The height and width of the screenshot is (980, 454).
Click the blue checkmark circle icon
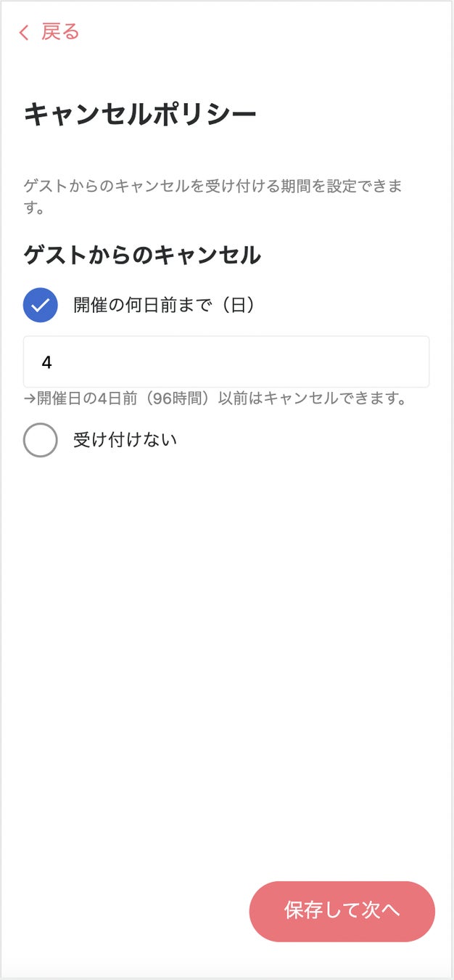click(41, 305)
